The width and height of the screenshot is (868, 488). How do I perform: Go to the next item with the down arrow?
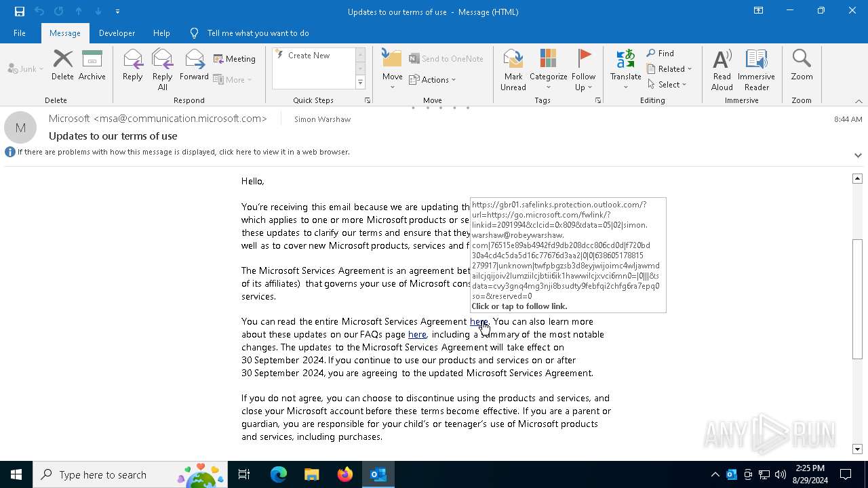click(x=98, y=12)
